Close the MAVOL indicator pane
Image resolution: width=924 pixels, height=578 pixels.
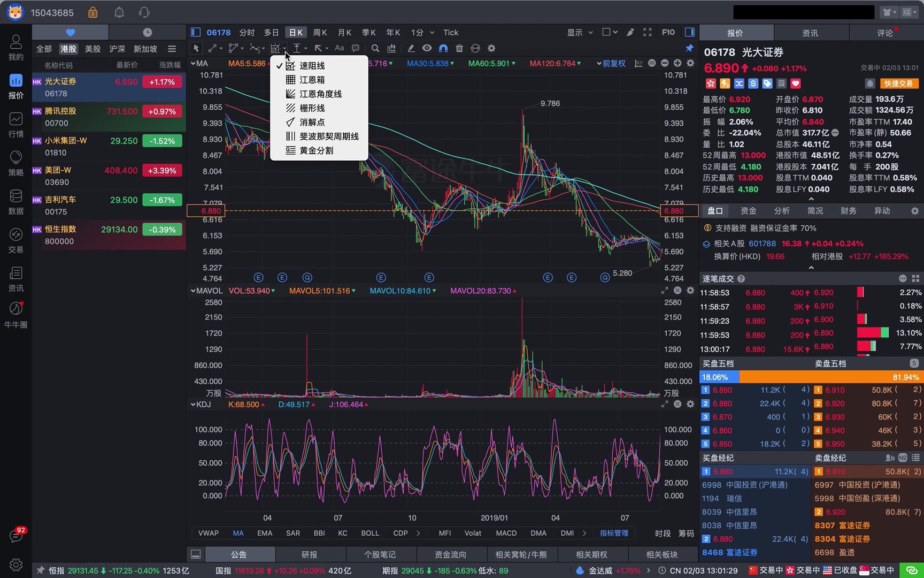[677, 291]
